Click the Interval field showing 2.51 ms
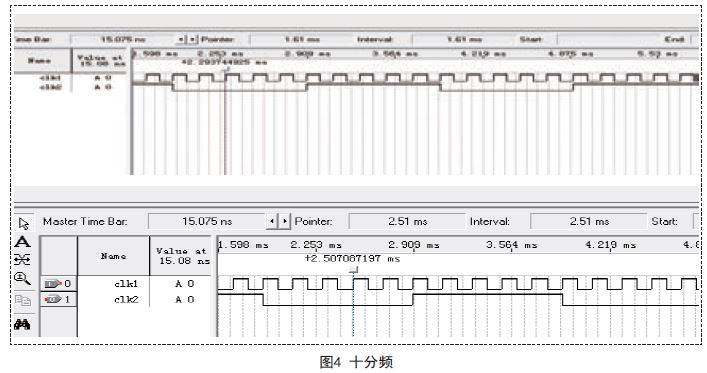The height and width of the screenshot is (373, 707). click(x=588, y=221)
